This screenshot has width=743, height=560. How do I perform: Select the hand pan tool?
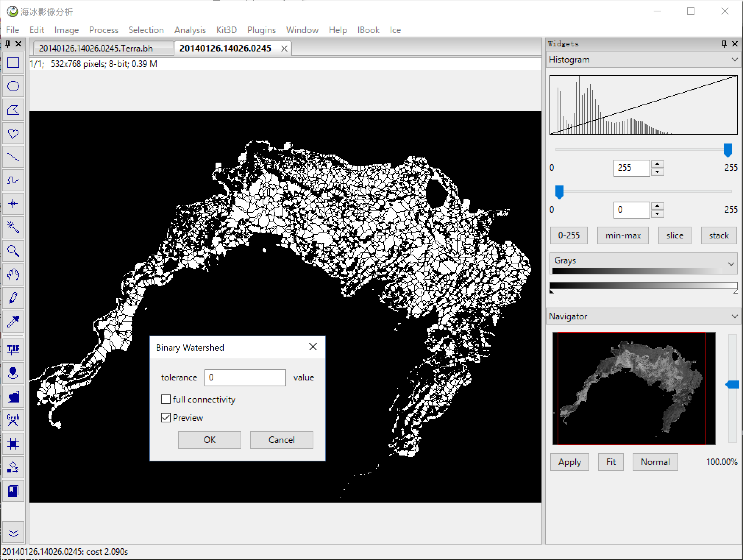(13, 274)
